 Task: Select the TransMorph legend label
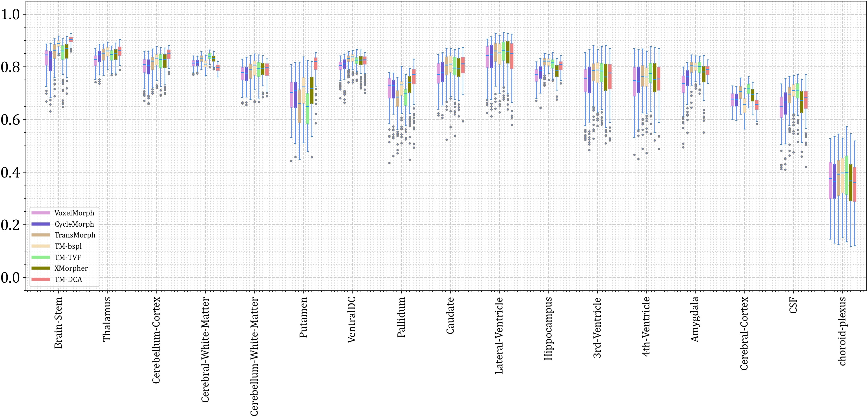coord(75,235)
